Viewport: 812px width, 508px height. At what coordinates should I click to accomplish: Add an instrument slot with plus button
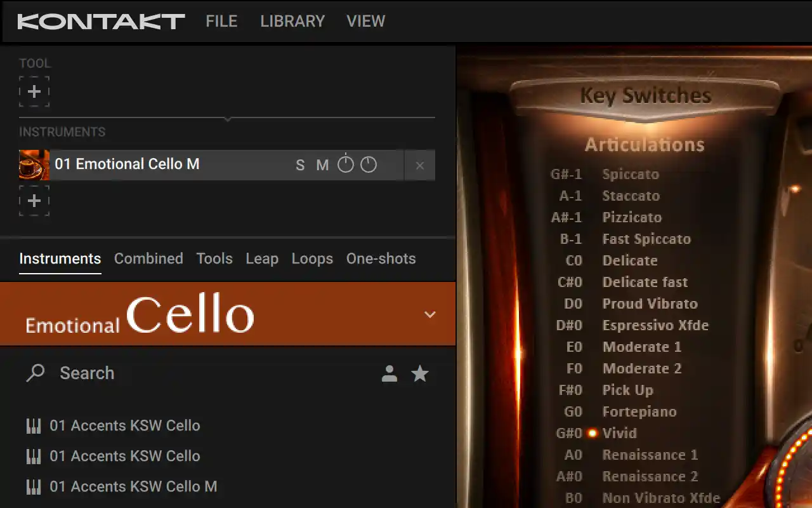pyautogui.click(x=34, y=201)
